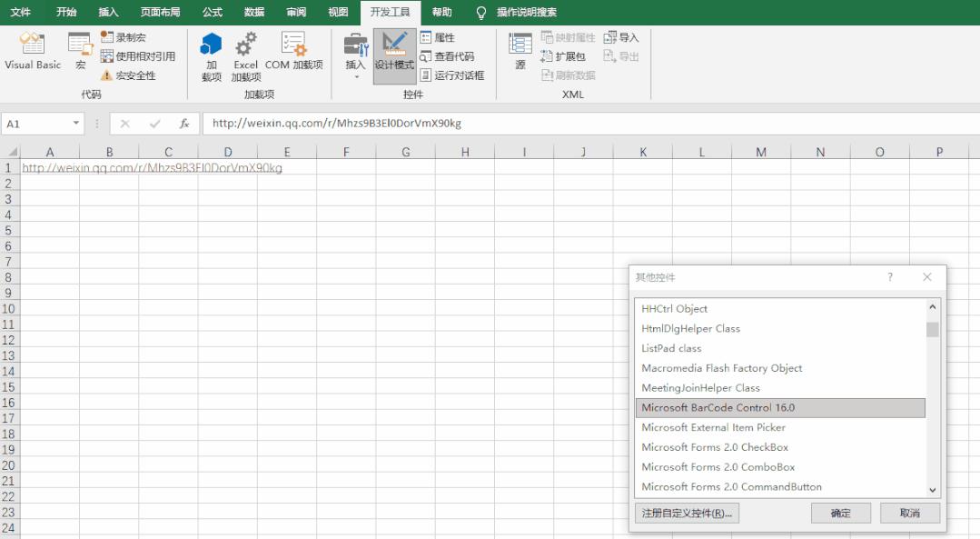Viewport: 980px width, 539px height.
Task: Click the weixin hyperlink in cell A1
Action: (152, 168)
